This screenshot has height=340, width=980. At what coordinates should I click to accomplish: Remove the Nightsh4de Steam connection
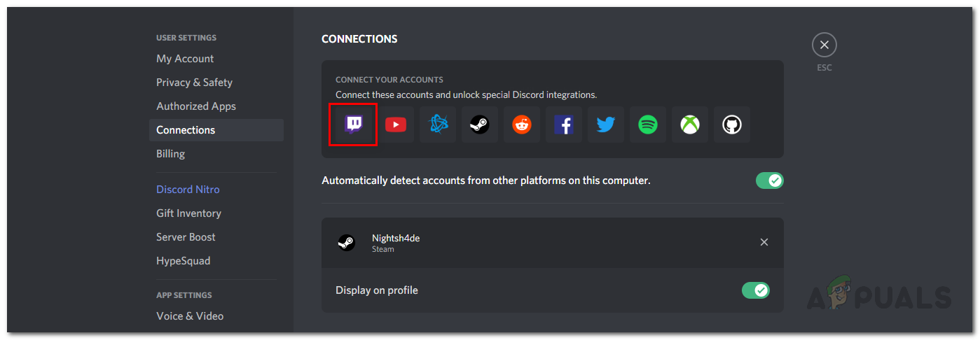pos(764,242)
